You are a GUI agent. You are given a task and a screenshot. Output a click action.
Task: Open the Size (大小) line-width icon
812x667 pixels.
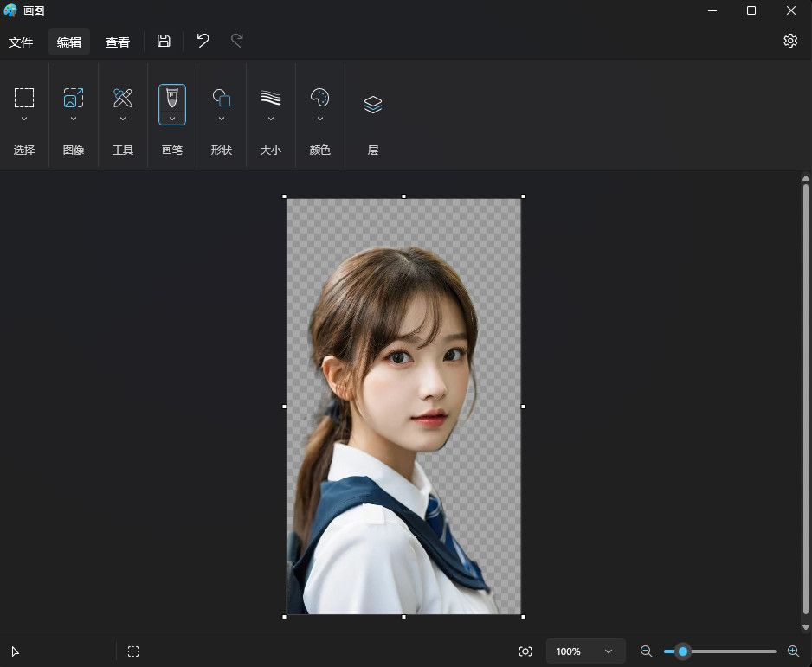(x=270, y=97)
